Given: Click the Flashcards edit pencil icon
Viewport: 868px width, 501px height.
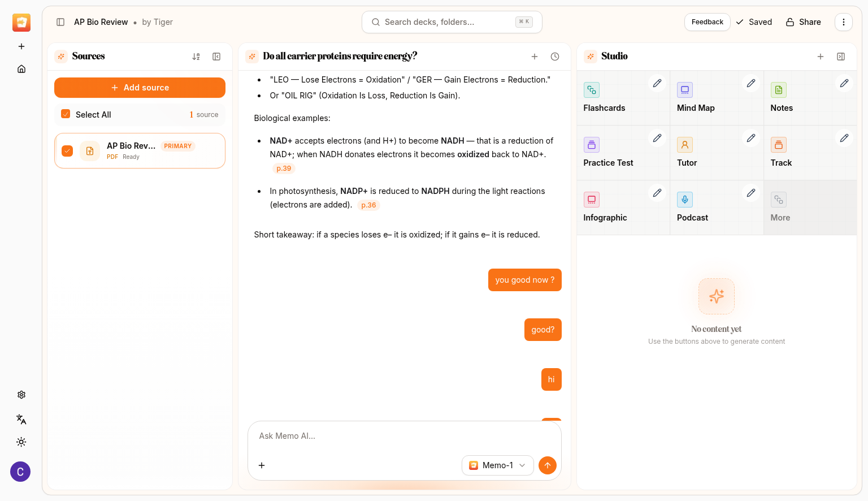Looking at the screenshot, I should click(x=657, y=84).
